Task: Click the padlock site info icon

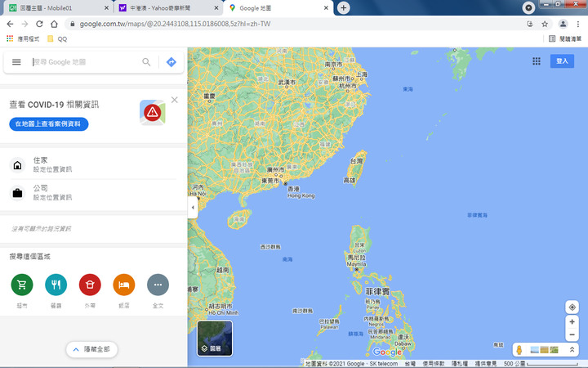Action: click(73, 24)
